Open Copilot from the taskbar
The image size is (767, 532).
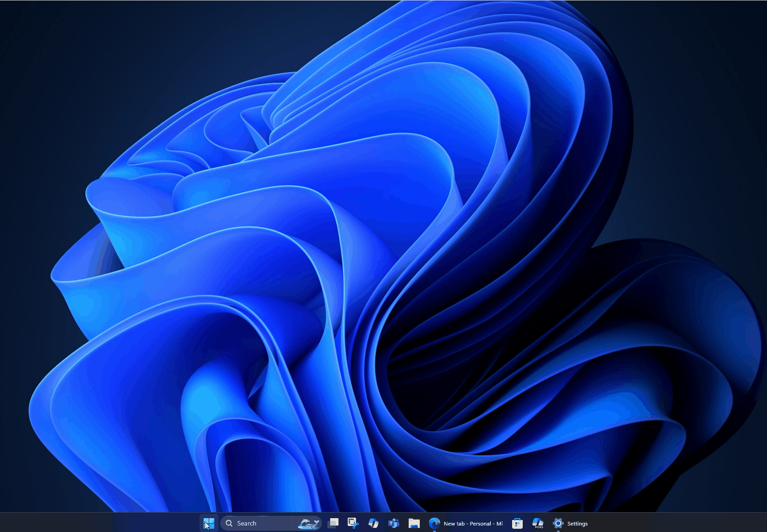point(374,523)
